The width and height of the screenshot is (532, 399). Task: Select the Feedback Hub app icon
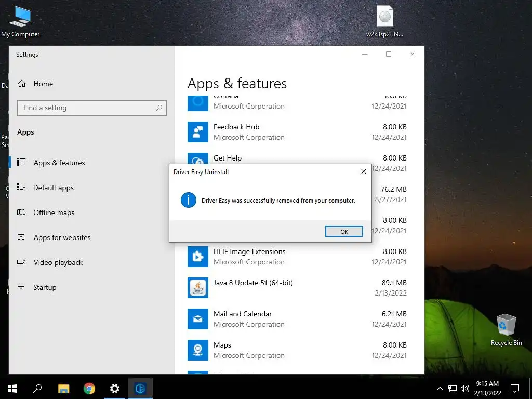(x=198, y=132)
